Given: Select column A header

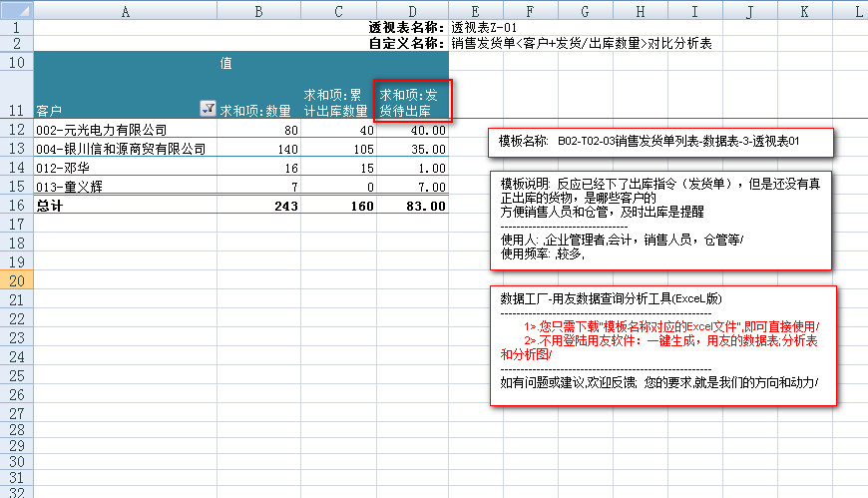Looking at the screenshot, I should pos(125,10).
